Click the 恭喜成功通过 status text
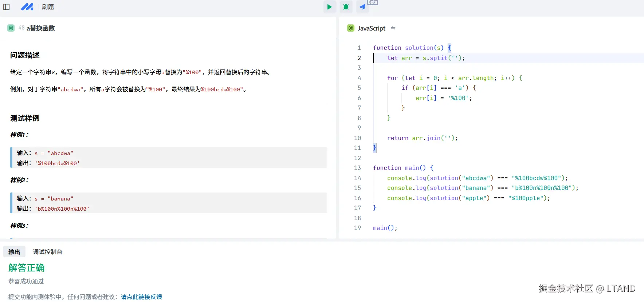644x302 pixels. click(26, 281)
